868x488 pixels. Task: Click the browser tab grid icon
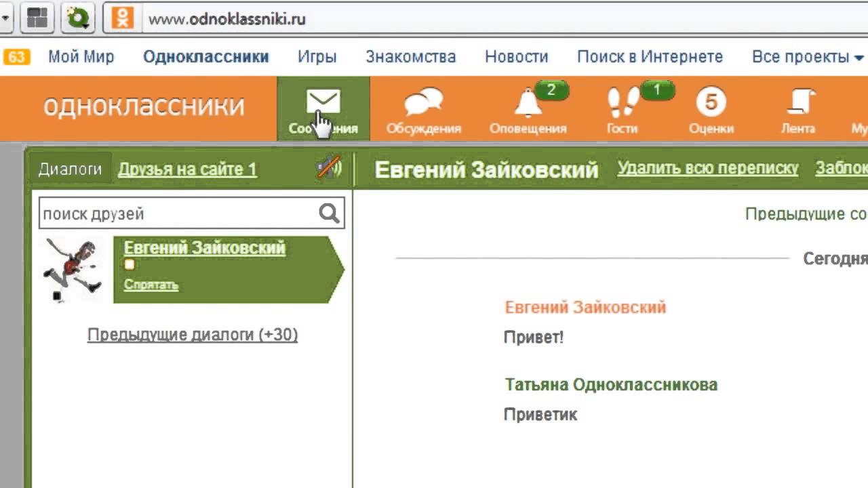pos(37,18)
